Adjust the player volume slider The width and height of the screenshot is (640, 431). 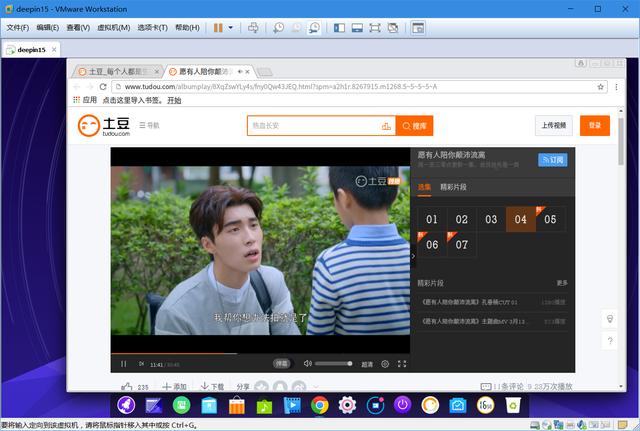333,364
